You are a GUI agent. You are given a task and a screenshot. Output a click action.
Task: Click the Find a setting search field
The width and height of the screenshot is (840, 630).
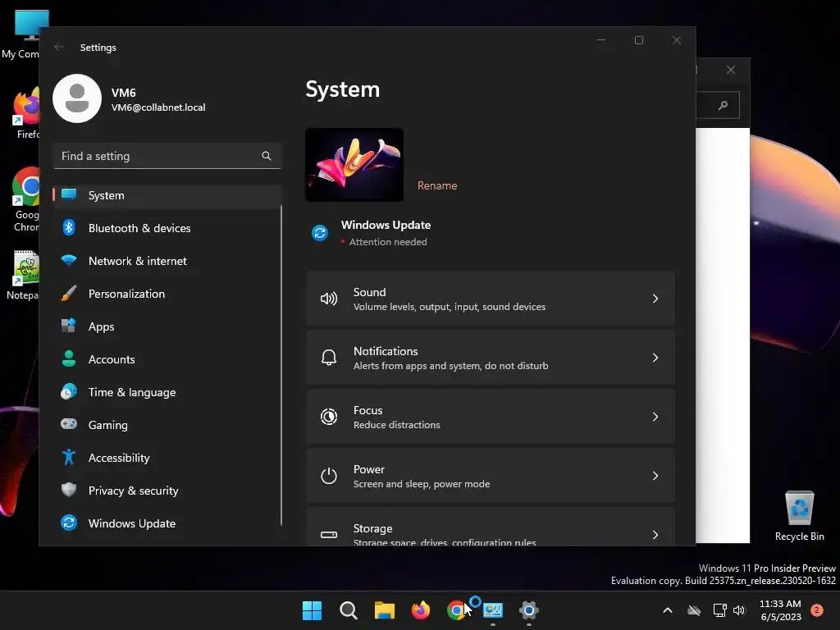pos(167,156)
